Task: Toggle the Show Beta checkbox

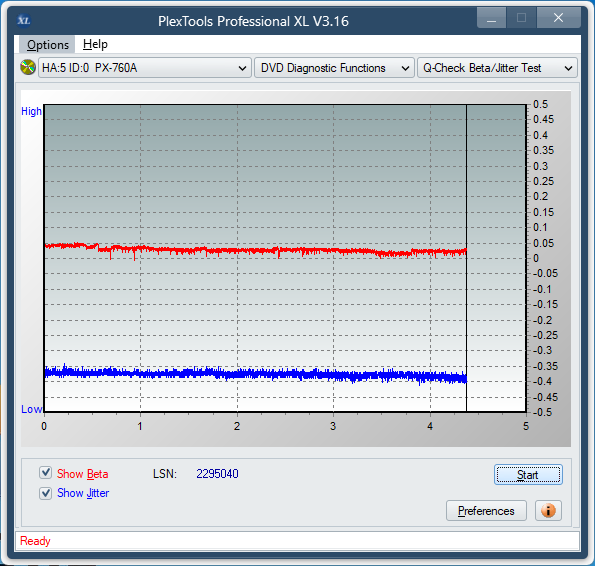Action: (x=46, y=473)
